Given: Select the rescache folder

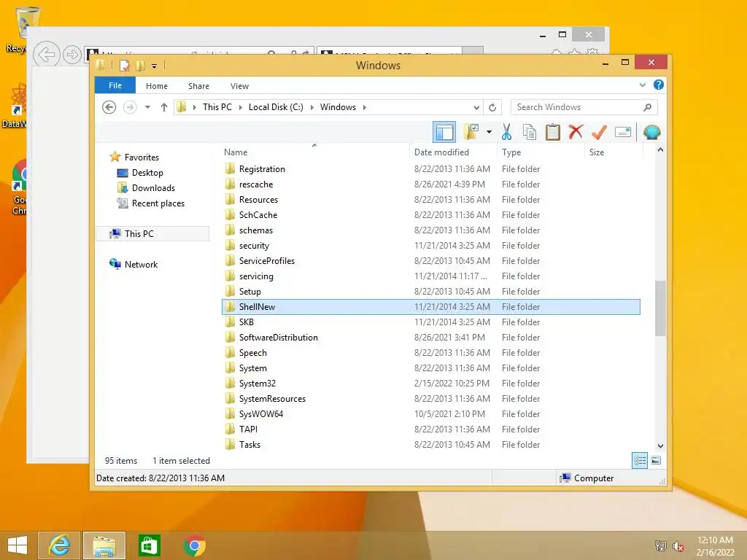Looking at the screenshot, I should tap(256, 184).
